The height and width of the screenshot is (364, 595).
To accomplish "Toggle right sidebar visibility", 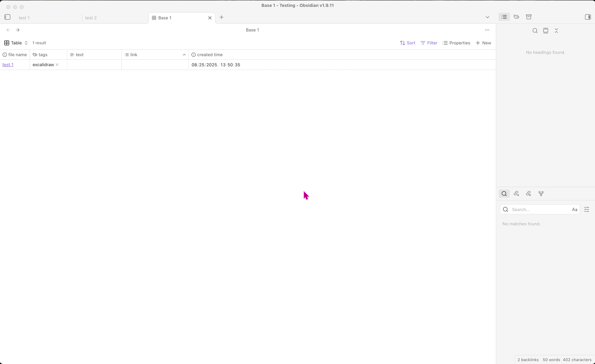I will tap(588, 17).
